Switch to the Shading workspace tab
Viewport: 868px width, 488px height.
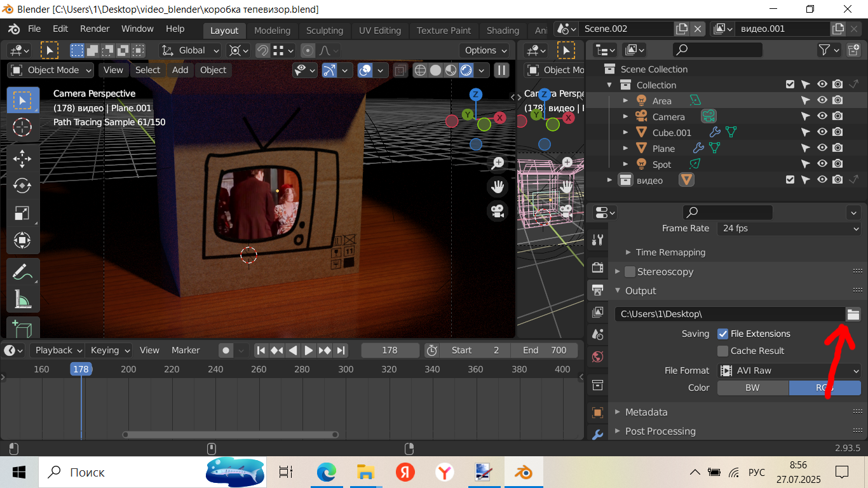point(503,30)
